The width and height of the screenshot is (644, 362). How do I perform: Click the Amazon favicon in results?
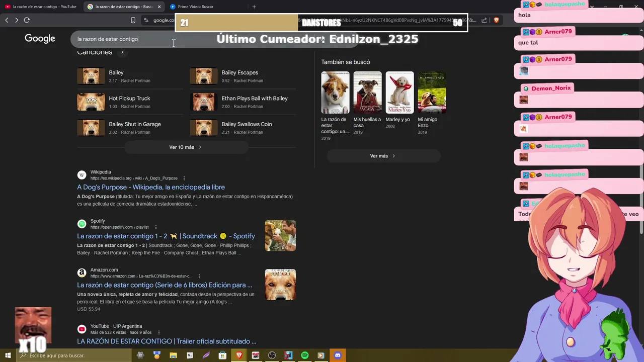[82, 273]
